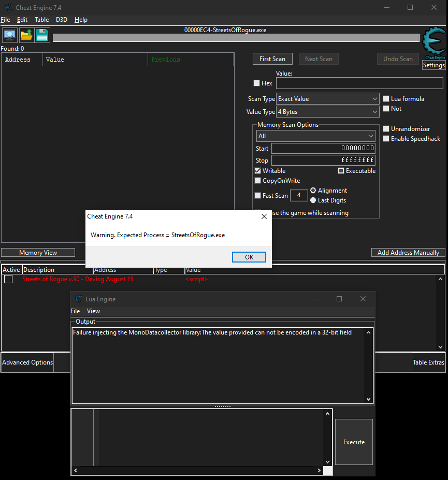448x480 pixels.
Task: Click Lua Engine window title icon
Action: (79, 299)
